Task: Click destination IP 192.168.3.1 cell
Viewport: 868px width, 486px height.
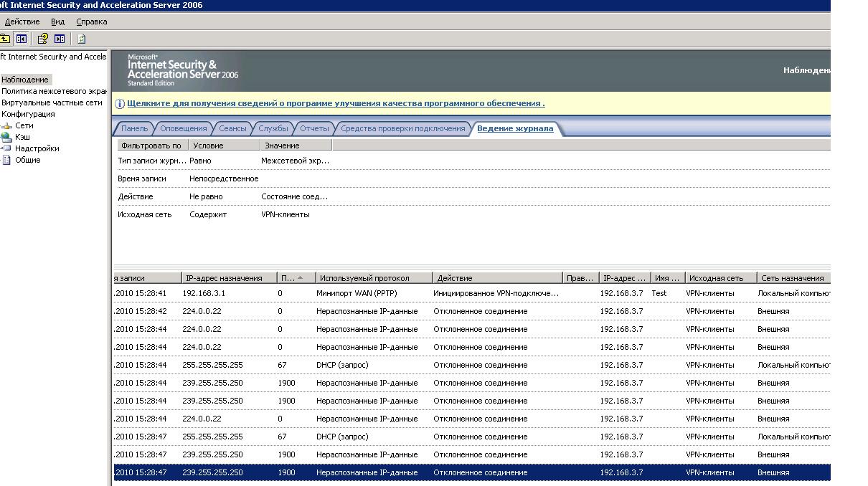Action: (204, 293)
